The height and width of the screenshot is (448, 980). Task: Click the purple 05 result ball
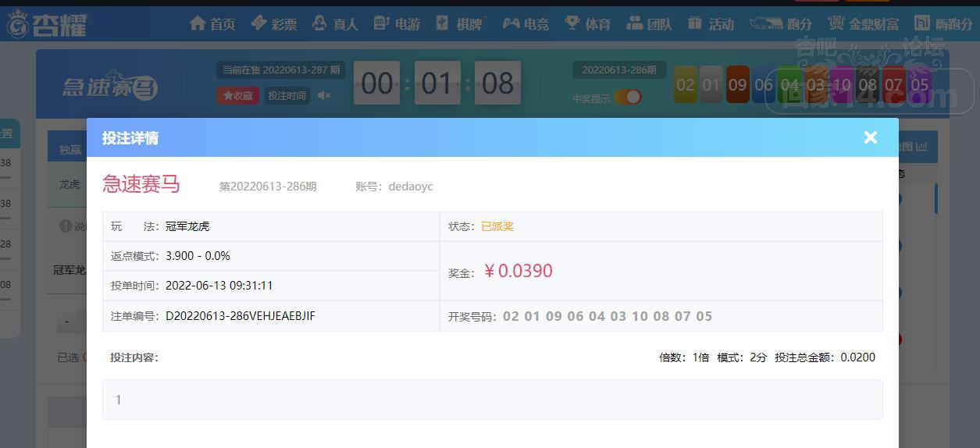tap(920, 84)
